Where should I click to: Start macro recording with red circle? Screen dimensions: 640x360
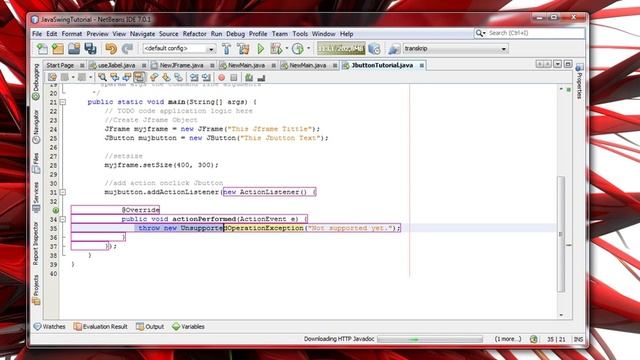point(222,77)
